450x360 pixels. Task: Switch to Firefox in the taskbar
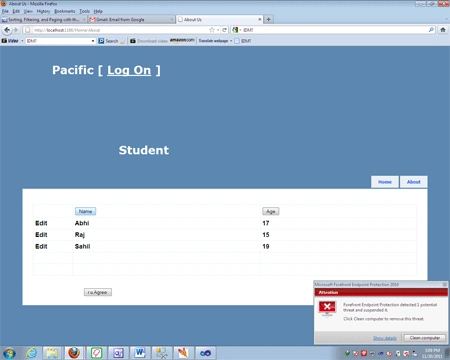(x=74, y=353)
